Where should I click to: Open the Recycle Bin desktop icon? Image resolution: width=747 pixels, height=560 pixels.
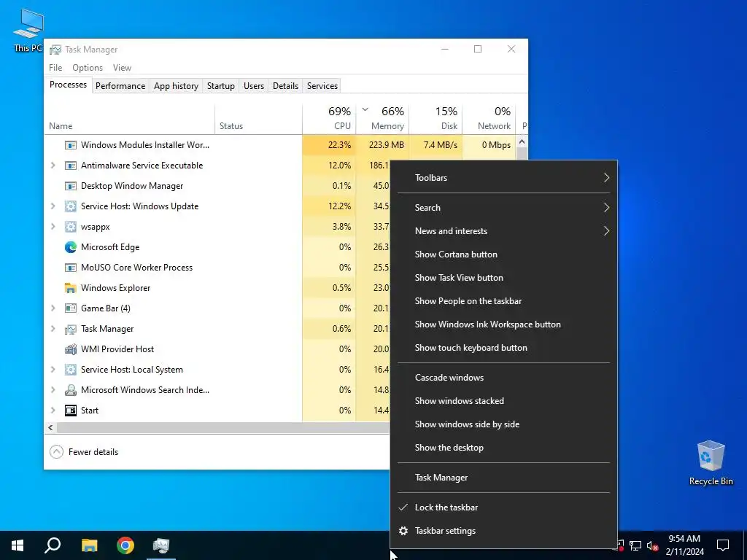pyautogui.click(x=711, y=462)
